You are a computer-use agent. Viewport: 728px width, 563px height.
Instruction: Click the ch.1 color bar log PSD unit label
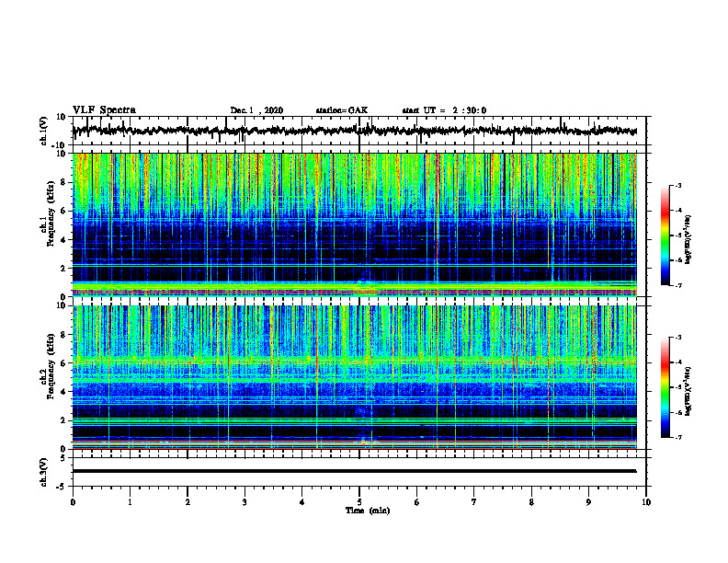pos(688,239)
